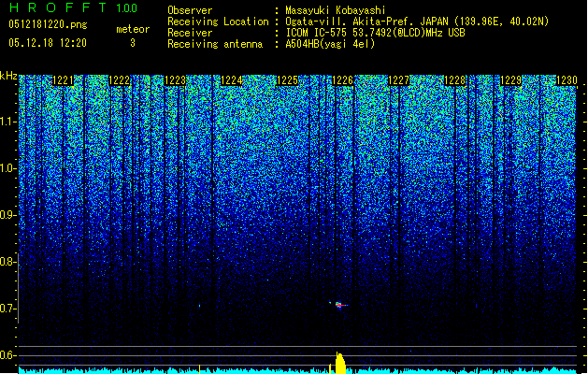Click the 0.9 kHz axis label
This screenshot has width=588, height=374.
click(x=7, y=215)
